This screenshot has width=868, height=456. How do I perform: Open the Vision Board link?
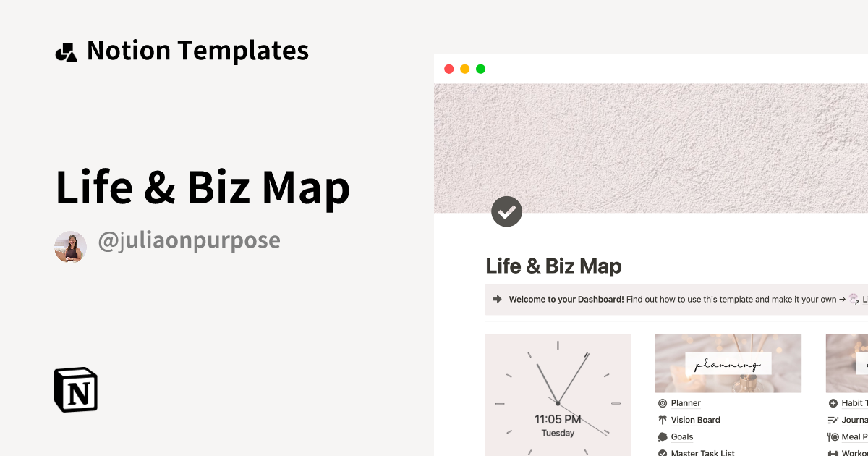tap(694, 420)
